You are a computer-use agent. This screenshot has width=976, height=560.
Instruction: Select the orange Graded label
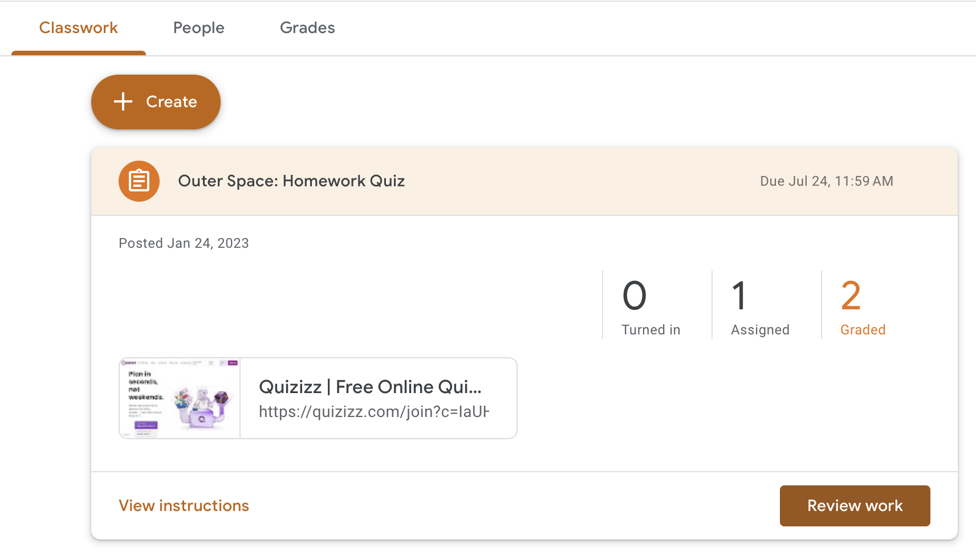tap(863, 330)
